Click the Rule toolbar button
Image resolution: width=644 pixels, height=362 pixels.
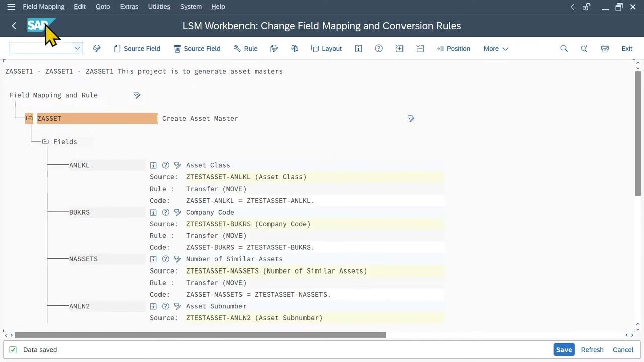(246, 48)
